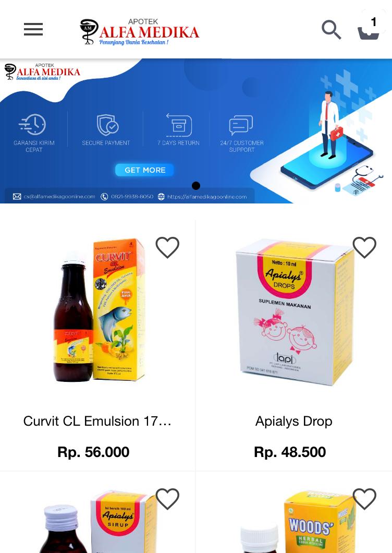The width and height of the screenshot is (392, 553).
Task: Favorite Curvit CL Emulsion with heart icon
Action: coord(167,247)
